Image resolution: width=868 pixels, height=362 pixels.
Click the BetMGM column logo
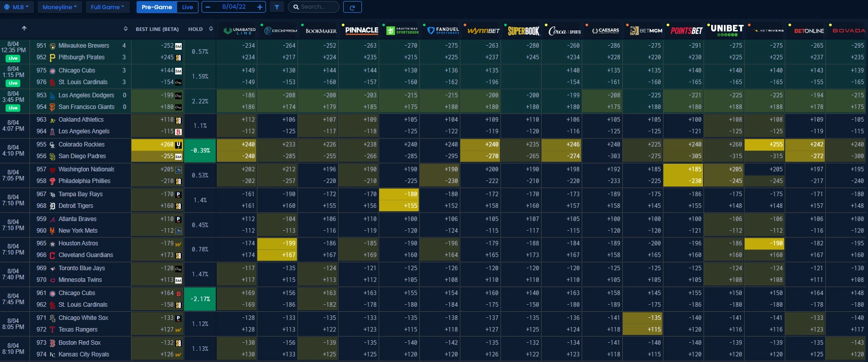pyautogui.click(x=646, y=31)
